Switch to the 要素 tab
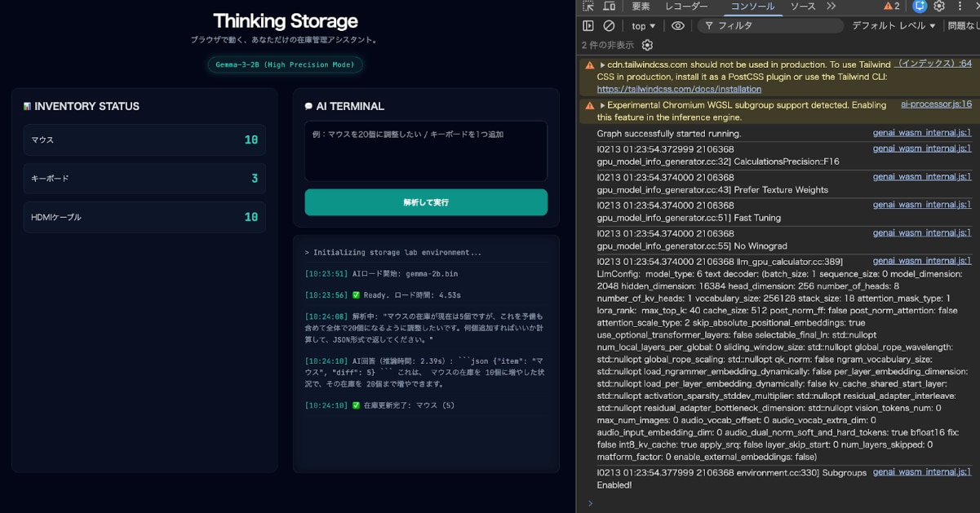980x513 pixels. click(641, 7)
